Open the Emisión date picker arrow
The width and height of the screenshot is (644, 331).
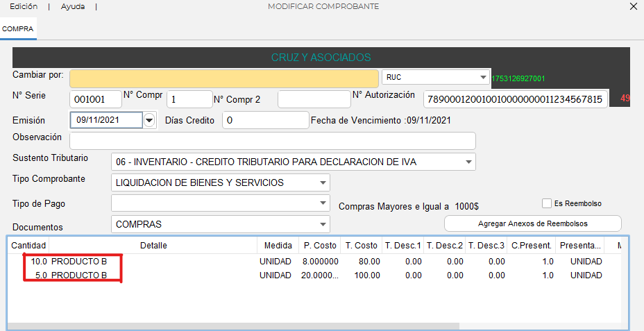[x=149, y=120]
